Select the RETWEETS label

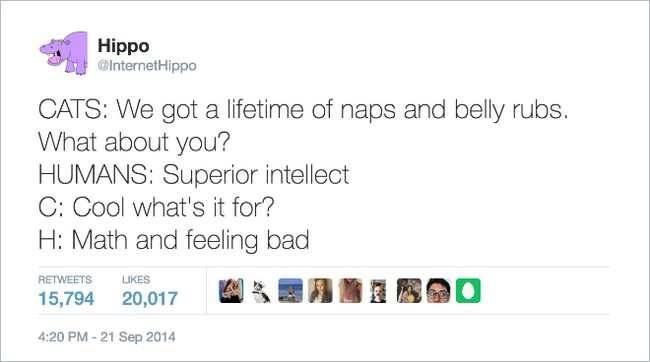coord(65,279)
